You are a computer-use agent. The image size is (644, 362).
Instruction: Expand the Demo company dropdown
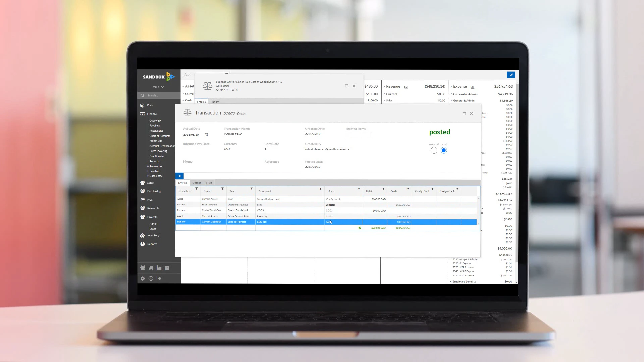(x=158, y=87)
